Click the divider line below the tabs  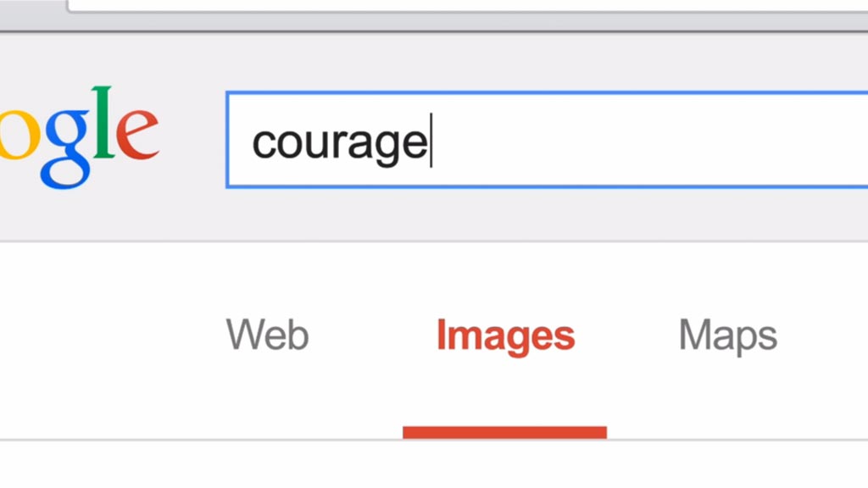coord(434,441)
